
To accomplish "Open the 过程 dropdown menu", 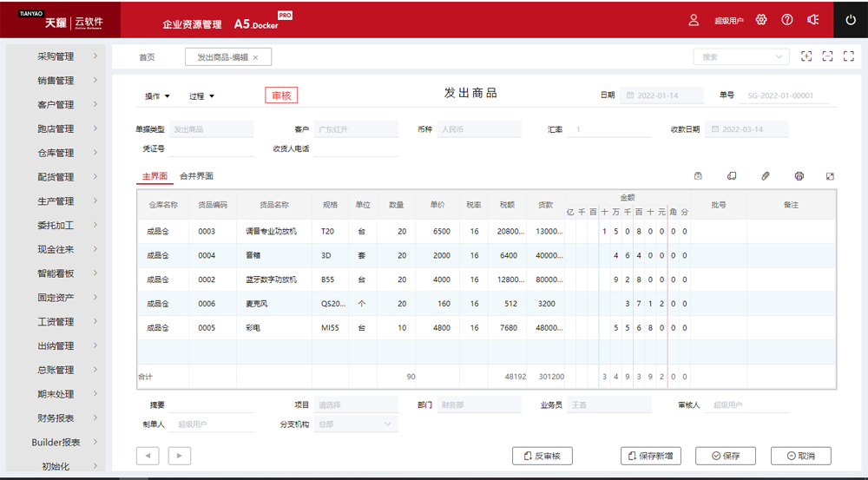I will (201, 96).
